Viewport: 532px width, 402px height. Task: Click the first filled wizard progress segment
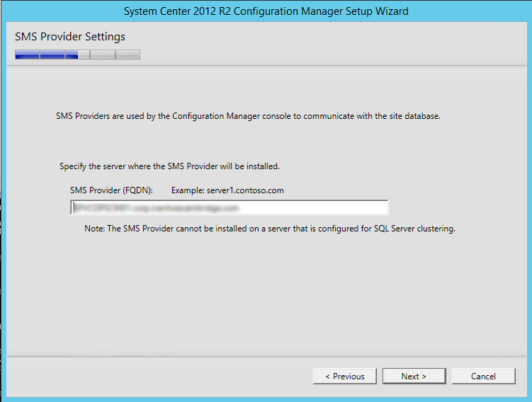(x=27, y=54)
